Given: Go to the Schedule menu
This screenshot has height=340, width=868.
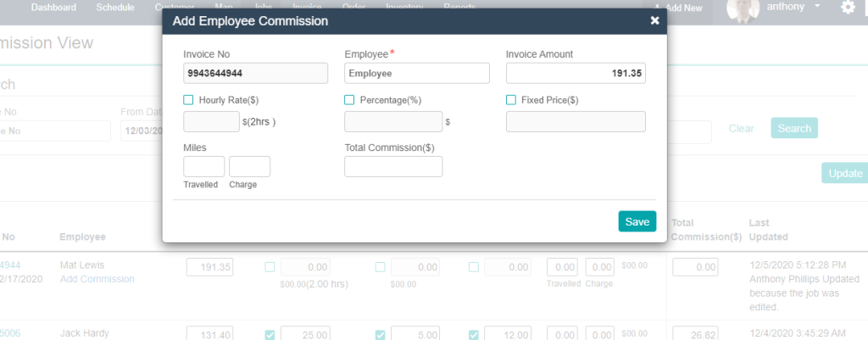Looking at the screenshot, I should [x=114, y=8].
